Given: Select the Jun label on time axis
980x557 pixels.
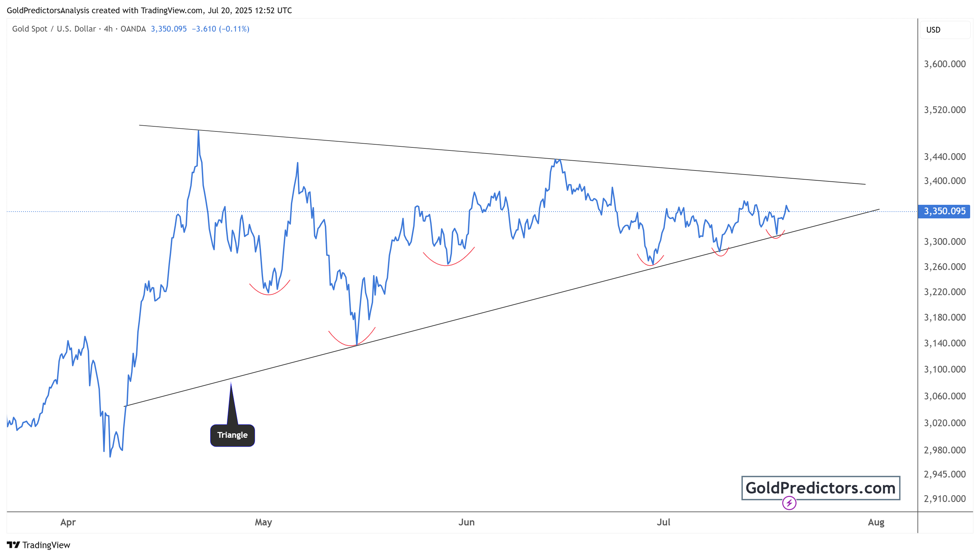Looking at the screenshot, I should (466, 522).
